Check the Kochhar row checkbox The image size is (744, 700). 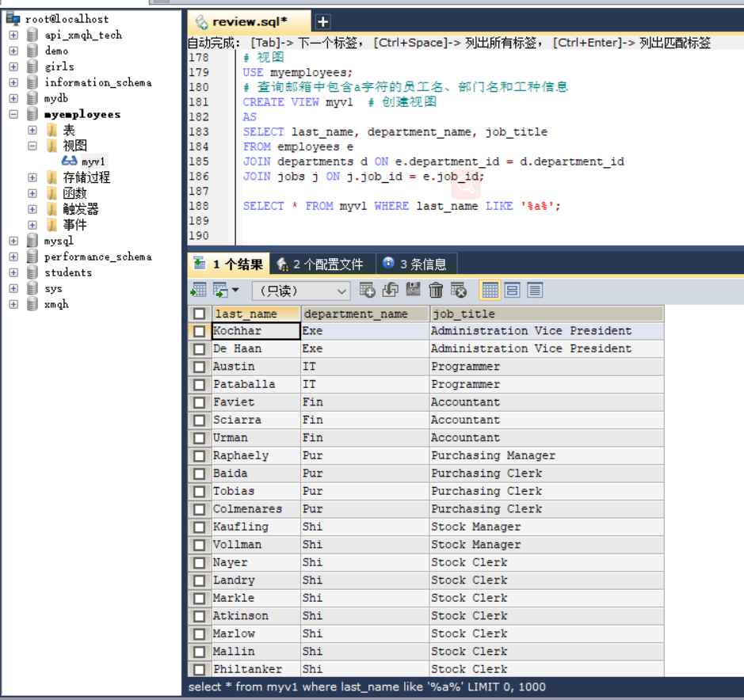[x=200, y=331]
